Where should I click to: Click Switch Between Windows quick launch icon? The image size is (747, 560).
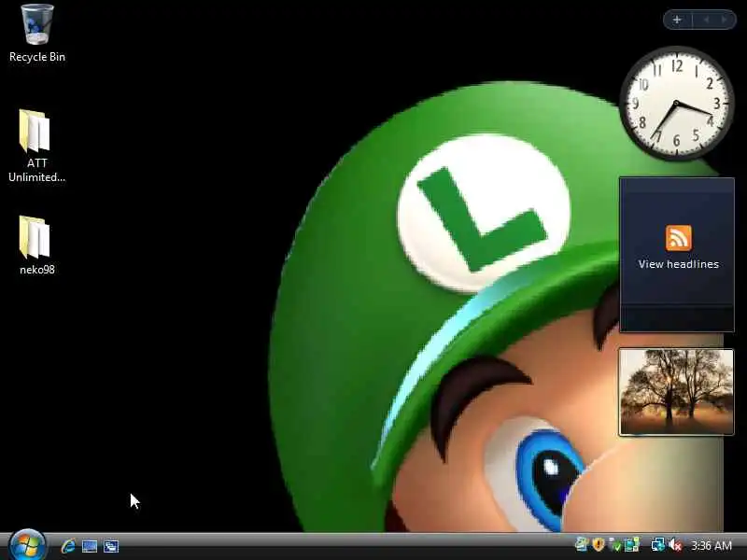tap(111, 546)
